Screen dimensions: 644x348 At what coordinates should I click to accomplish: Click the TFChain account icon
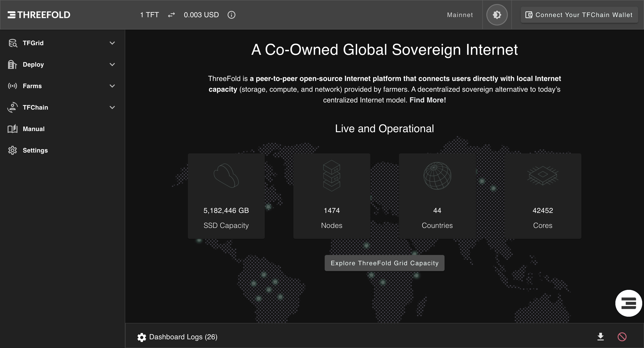[x=13, y=108]
